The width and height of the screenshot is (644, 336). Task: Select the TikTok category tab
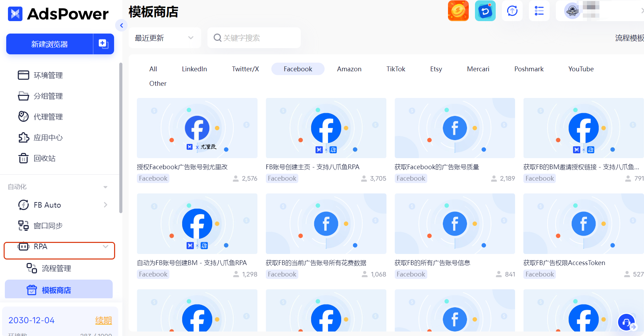(x=396, y=69)
